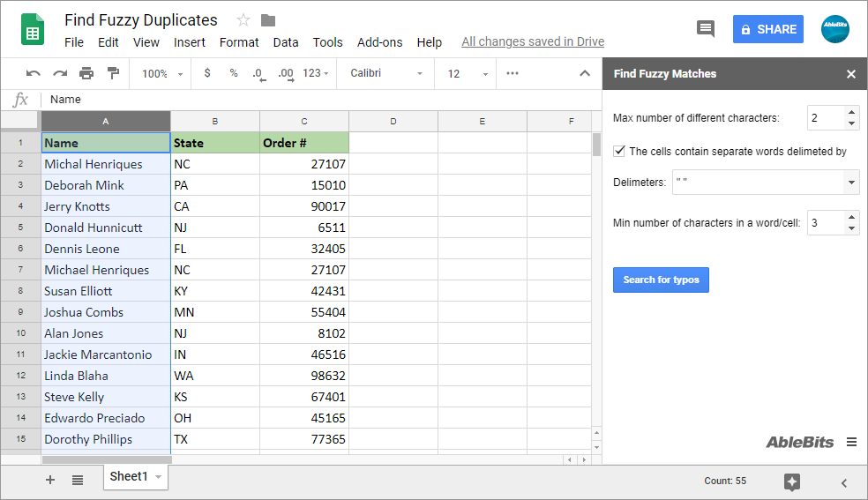The width and height of the screenshot is (868, 500).
Task: Click the Explore icon at bottom right
Action: (791, 481)
